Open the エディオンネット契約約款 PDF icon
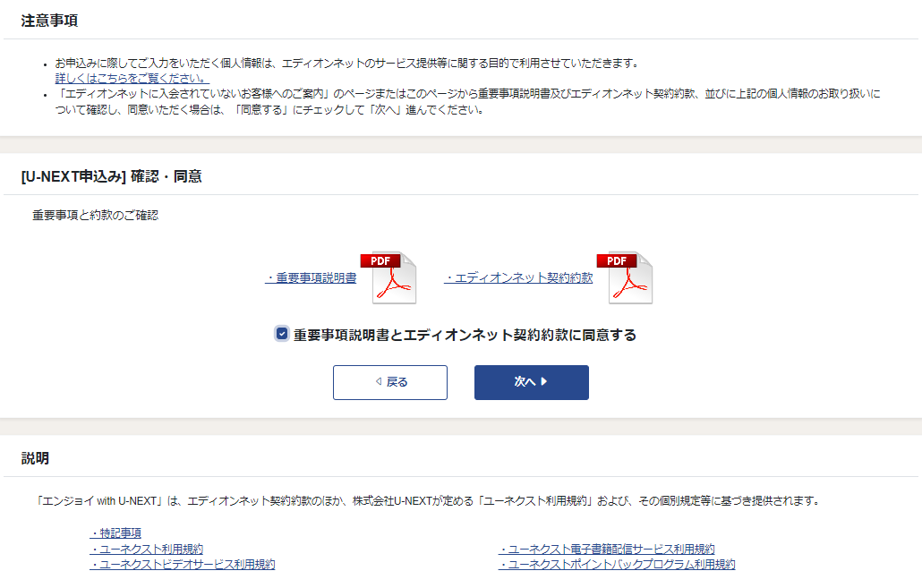Viewport: 922px width, 588px height. tap(630, 277)
